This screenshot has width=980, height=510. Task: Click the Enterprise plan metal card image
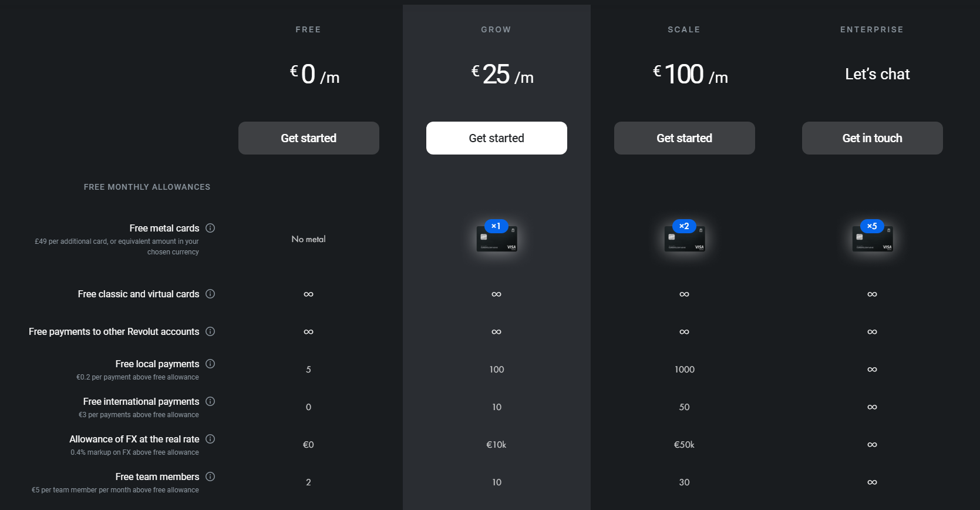(x=873, y=241)
